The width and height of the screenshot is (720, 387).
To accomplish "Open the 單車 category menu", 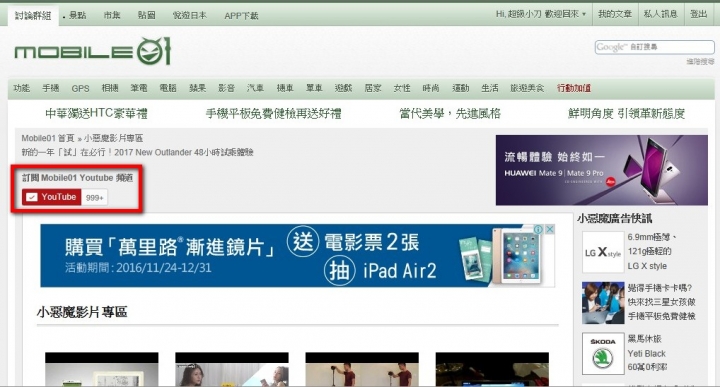I will click(314, 88).
